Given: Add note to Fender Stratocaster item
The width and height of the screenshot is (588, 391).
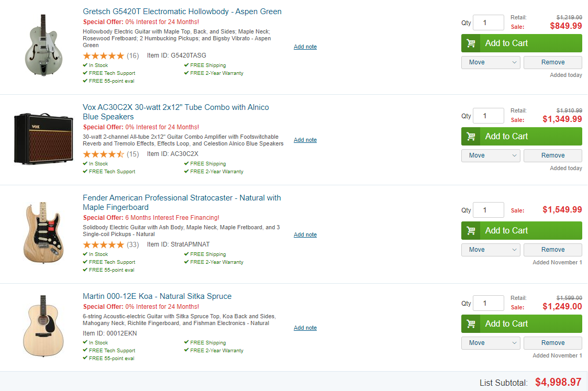Looking at the screenshot, I should point(305,234).
